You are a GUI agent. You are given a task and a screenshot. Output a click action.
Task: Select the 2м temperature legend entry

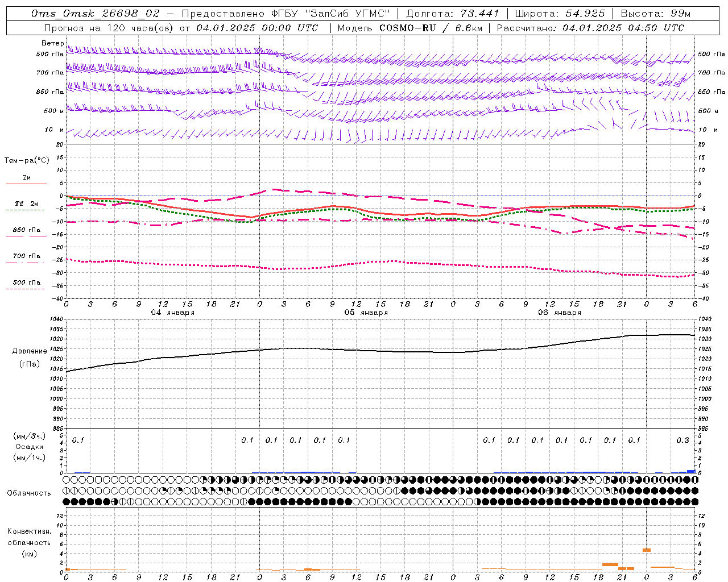point(27,177)
